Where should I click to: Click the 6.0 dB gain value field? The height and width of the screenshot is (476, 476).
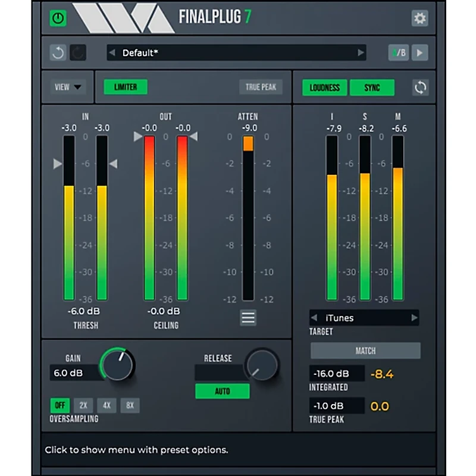tap(74, 373)
